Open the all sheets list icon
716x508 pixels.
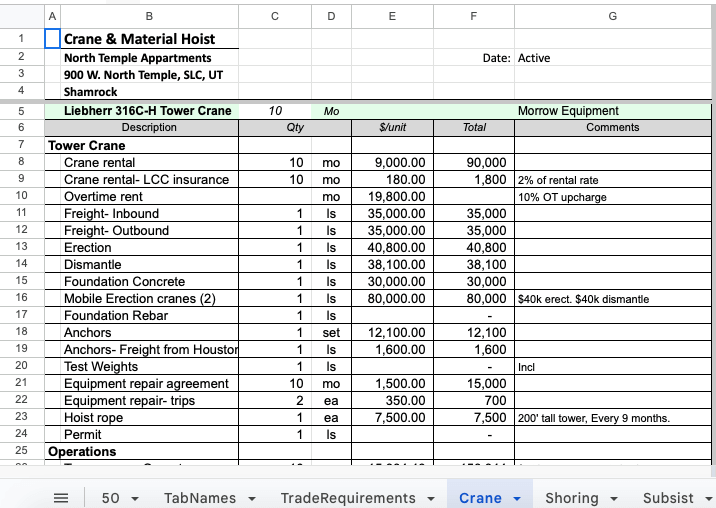[x=61, y=497]
